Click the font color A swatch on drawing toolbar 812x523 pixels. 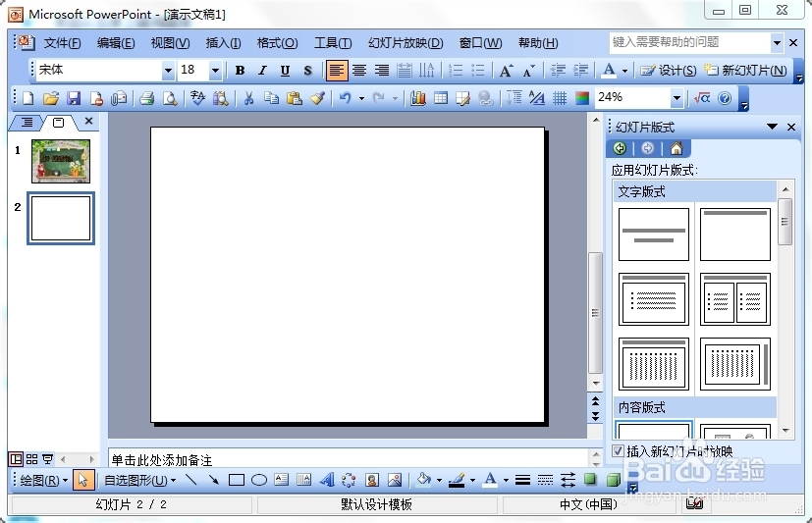pos(490,480)
